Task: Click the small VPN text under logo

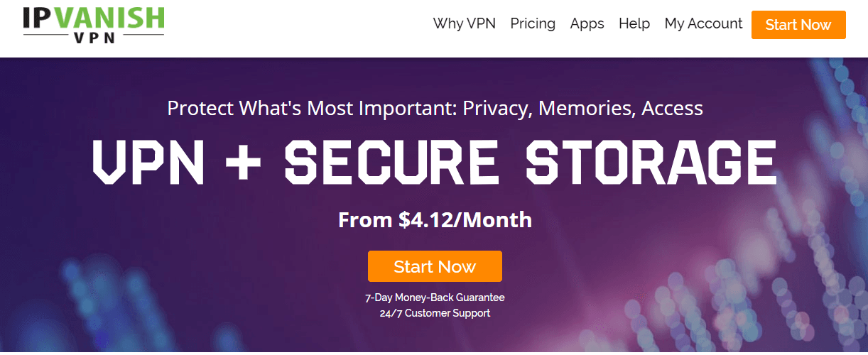Action: click(x=93, y=40)
